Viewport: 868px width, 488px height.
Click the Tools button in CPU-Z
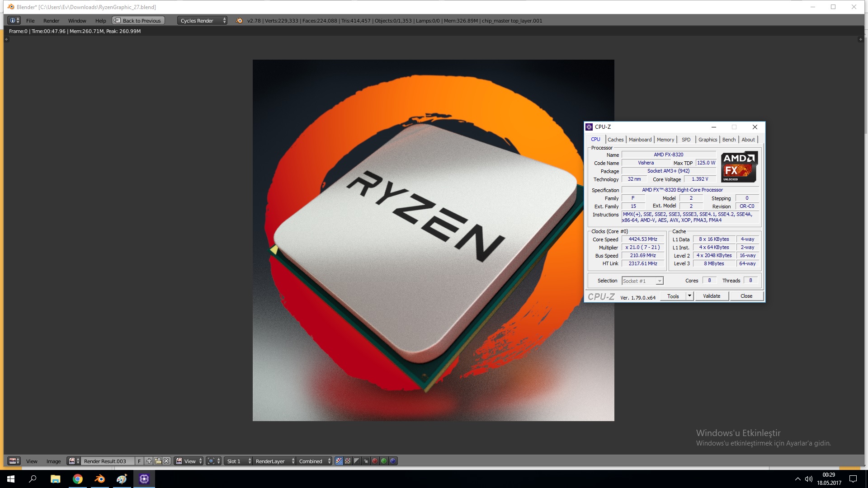(673, 296)
